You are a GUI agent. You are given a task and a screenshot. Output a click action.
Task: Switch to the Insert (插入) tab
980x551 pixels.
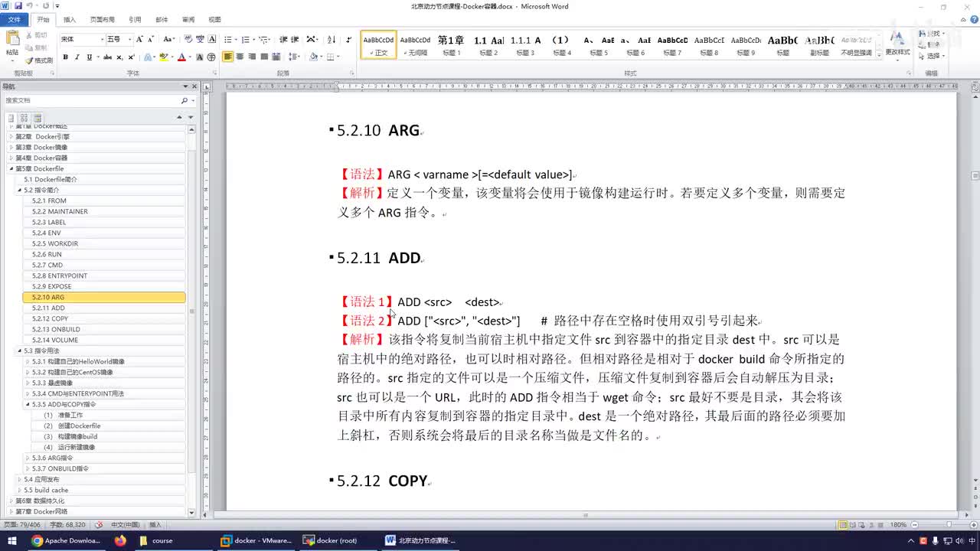tap(70, 20)
